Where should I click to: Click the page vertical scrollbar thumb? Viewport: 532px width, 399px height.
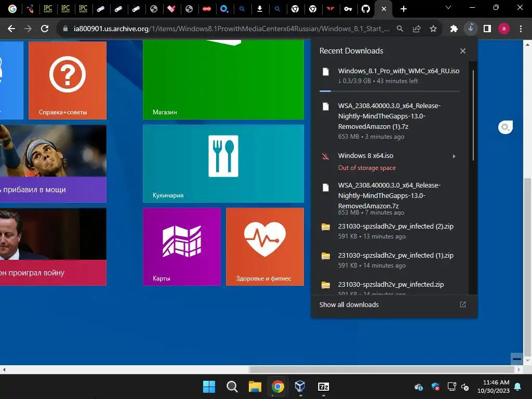527,268
